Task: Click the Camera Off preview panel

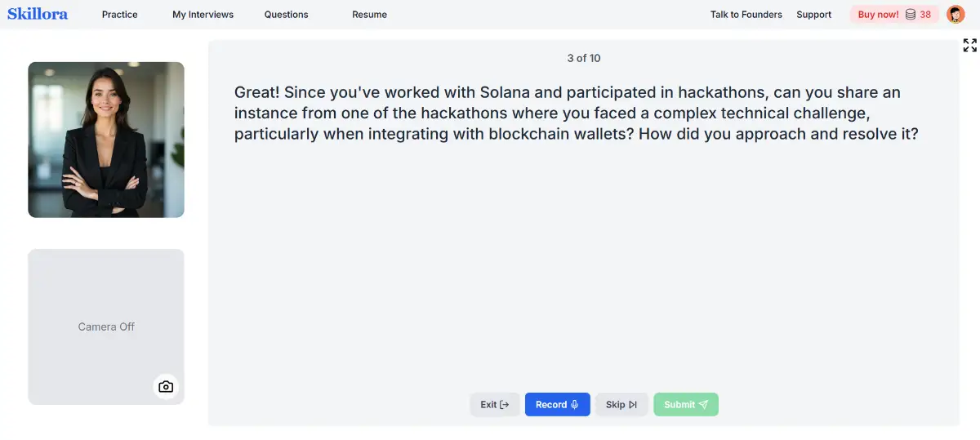Action: coord(106,327)
